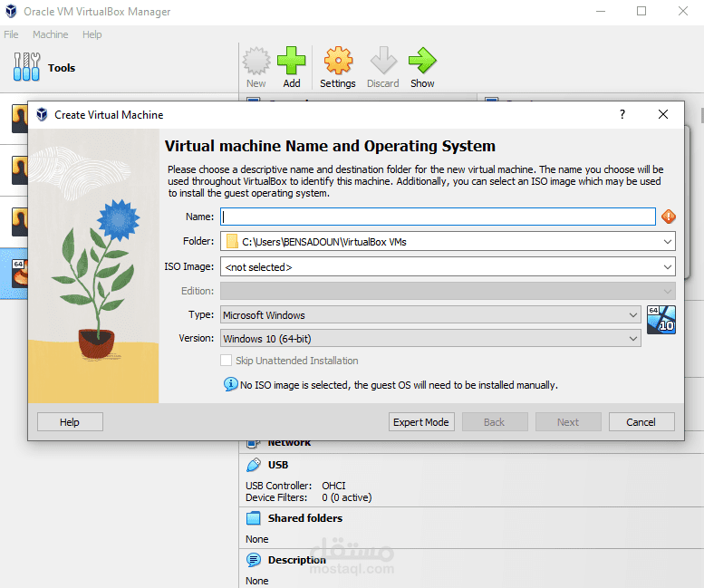This screenshot has height=588, width=704.
Task: Click the USB section plug icon
Action: (x=253, y=465)
